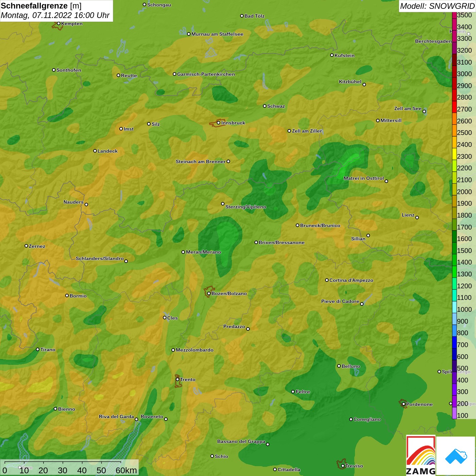
Task: Click the Nauders label
Action: (73, 202)
